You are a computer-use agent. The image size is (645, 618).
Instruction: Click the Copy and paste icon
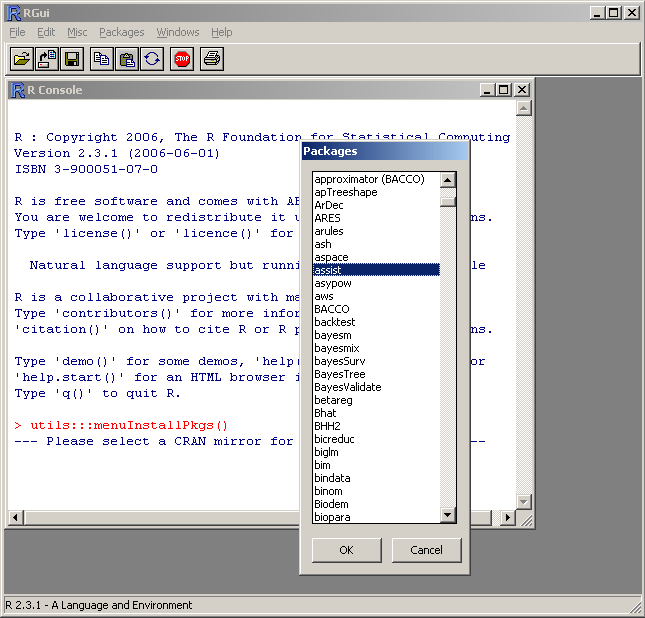coord(152,59)
